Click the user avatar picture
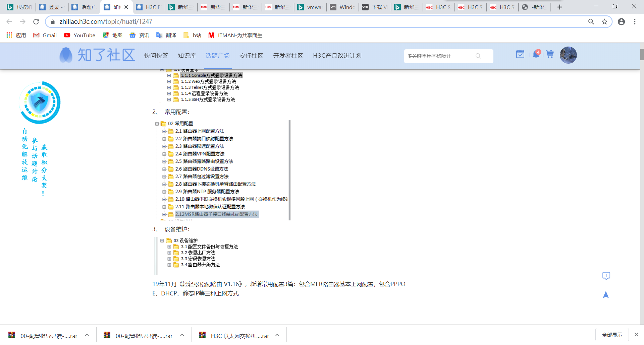Image resolution: width=644 pixels, height=345 pixels. click(x=568, y=55)
